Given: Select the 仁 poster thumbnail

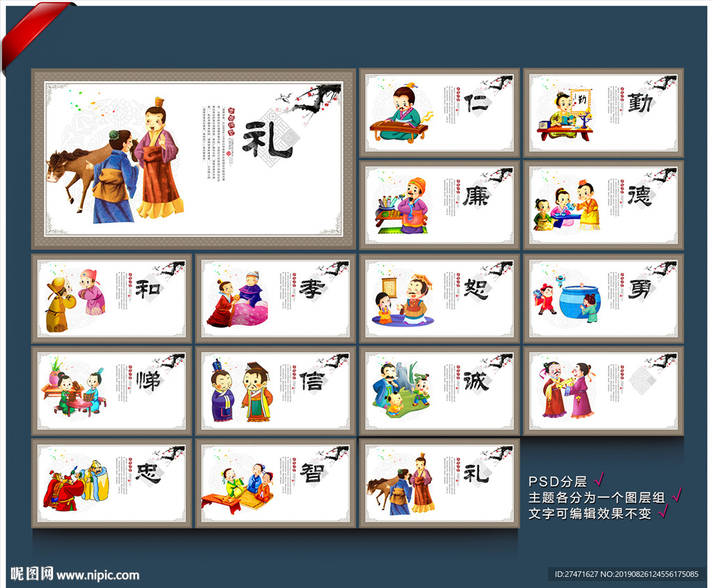Looking at the screenshot, I should (439, 113).
